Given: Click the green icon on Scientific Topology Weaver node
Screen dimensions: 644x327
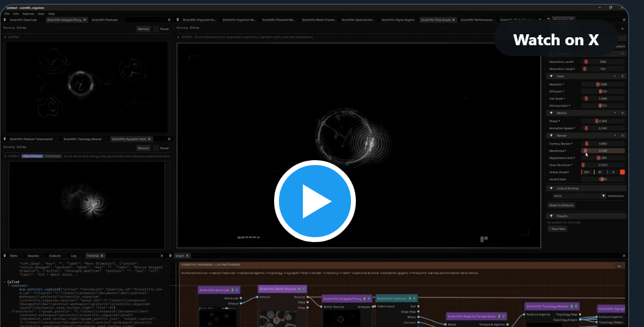Looking at the screenshot, I should point(571,306).
